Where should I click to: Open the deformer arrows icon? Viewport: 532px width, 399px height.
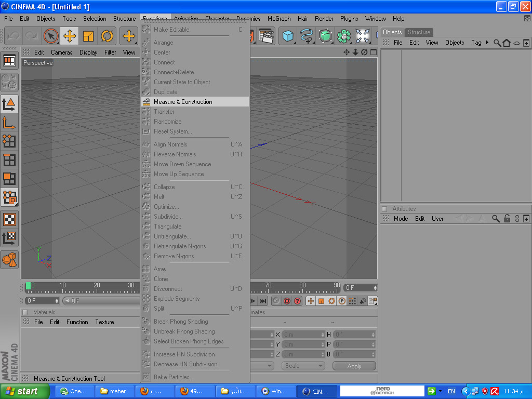point(362,36)
